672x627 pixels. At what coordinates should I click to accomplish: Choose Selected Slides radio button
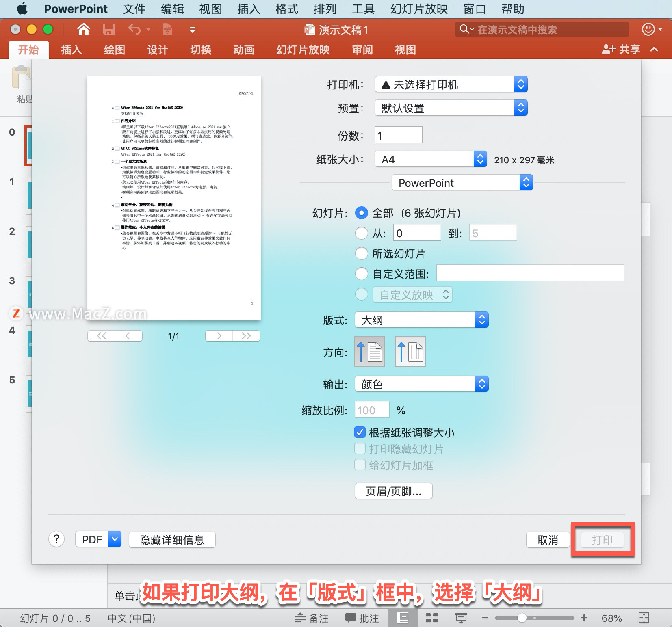(362, 253)
